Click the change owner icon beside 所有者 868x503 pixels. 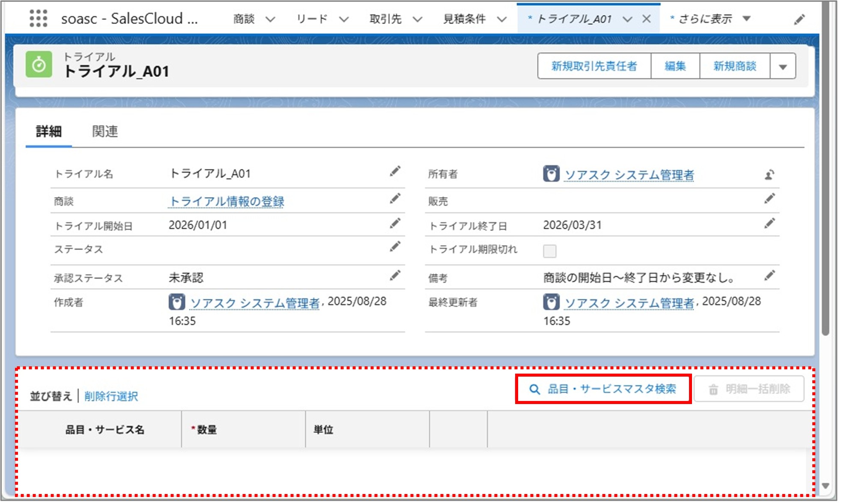click(x=769, y=175)
